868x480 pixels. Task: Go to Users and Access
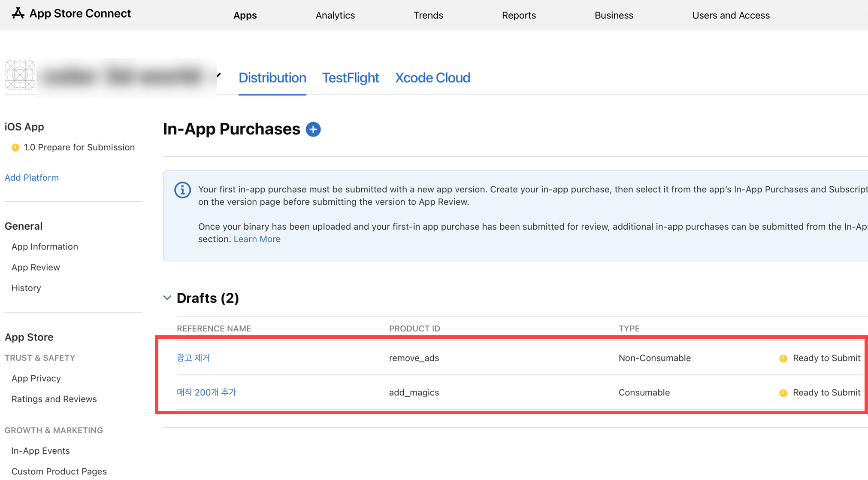click(731, 15)
